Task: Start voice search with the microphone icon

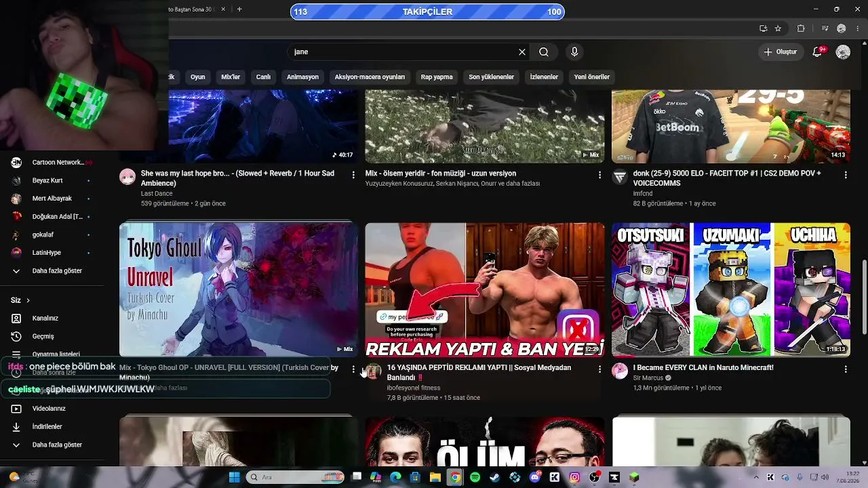Action: [574, 52]
